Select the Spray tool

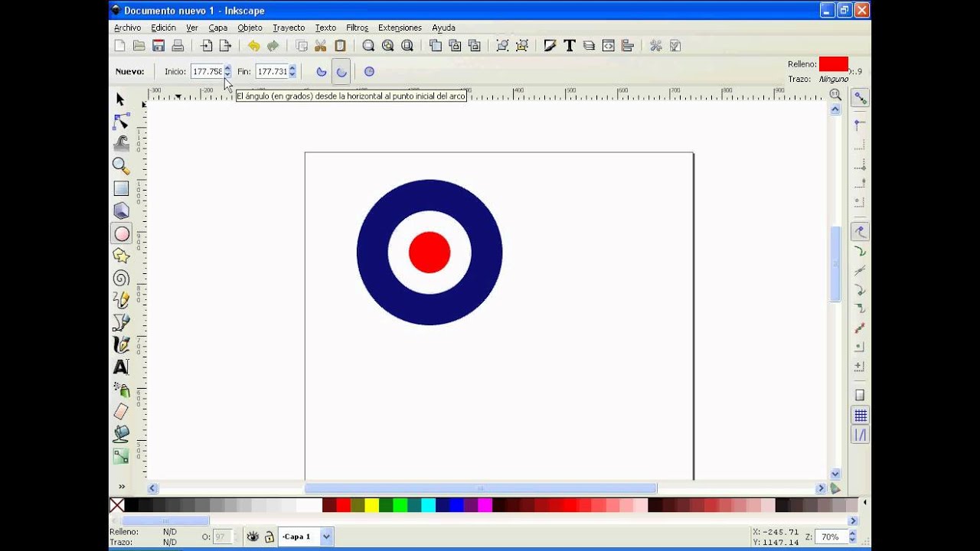(x=121, y=390)
